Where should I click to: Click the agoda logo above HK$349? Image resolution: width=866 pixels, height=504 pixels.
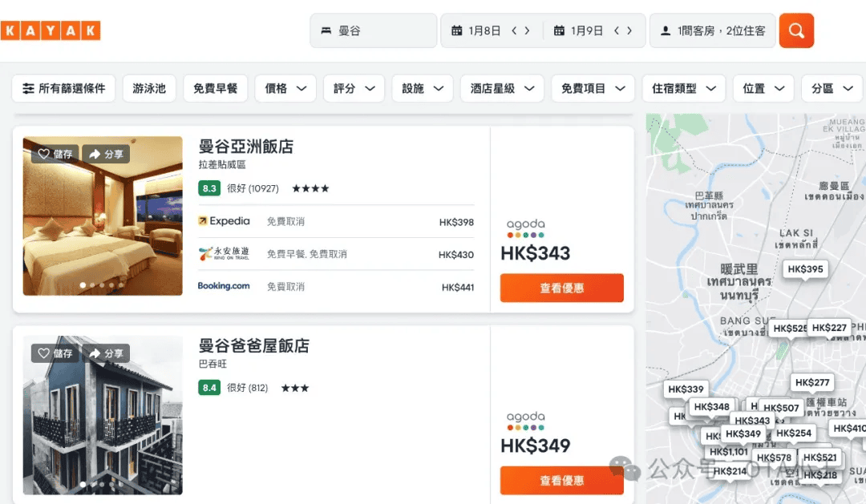[x=525, y=421]
